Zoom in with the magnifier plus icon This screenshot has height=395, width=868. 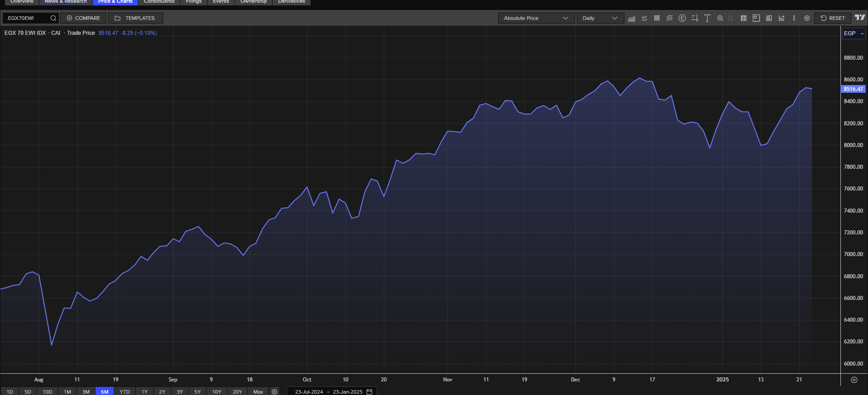coord(720,18)
